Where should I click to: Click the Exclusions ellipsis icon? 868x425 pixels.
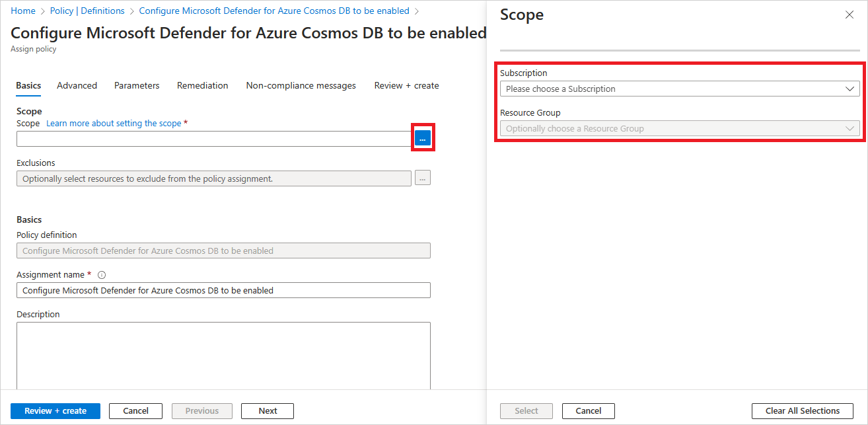[422, 177]
